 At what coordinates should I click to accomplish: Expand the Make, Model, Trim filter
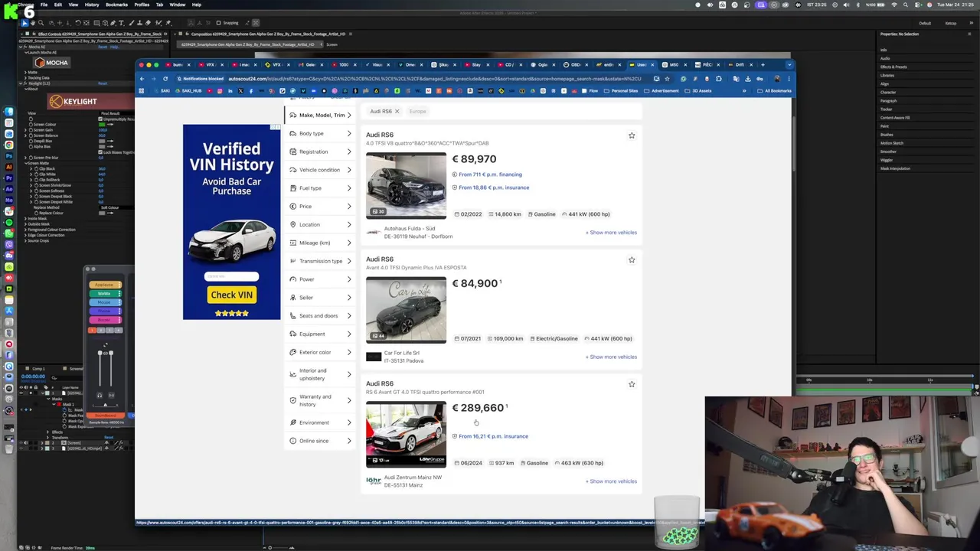(321, 115)
